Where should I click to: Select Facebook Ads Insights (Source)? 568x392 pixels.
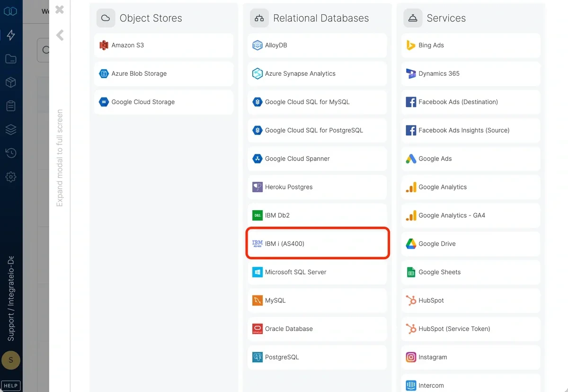pyautogui.click(x=471, y=131)
